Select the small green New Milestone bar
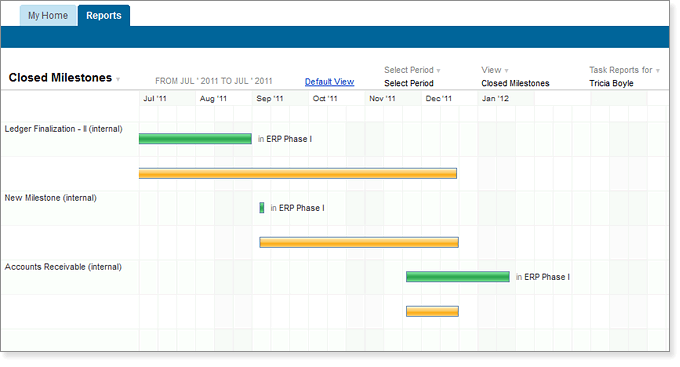This screenshot has height=367, width=680. tap(262, 208)
